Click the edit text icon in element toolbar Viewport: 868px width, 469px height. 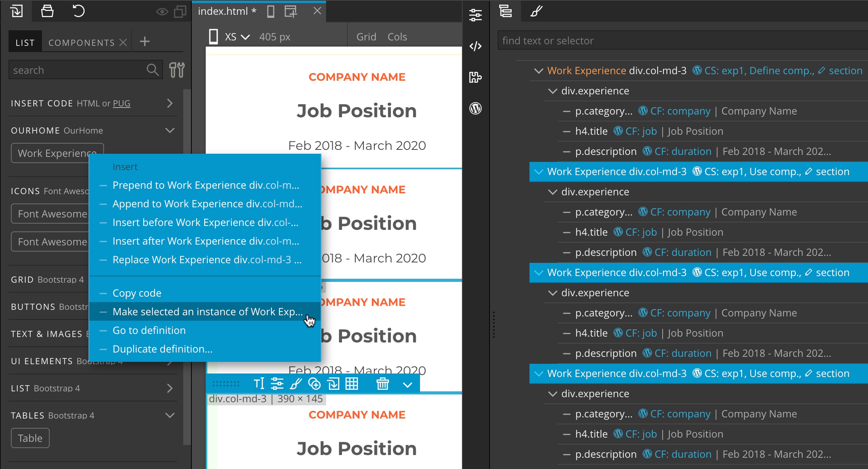pyautogui.click(x=259, y=384)
